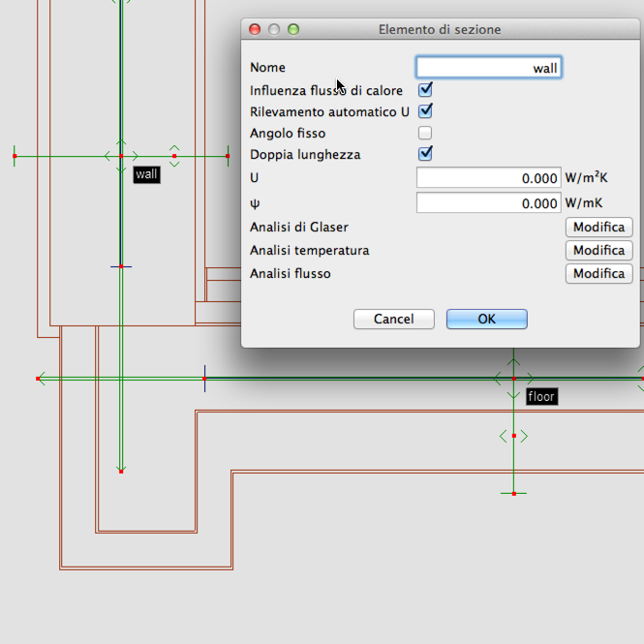This screenshot has width=644, height=644.
Task: Click the left-right arrow handle below floor label
Action: (x=513, y=437)
